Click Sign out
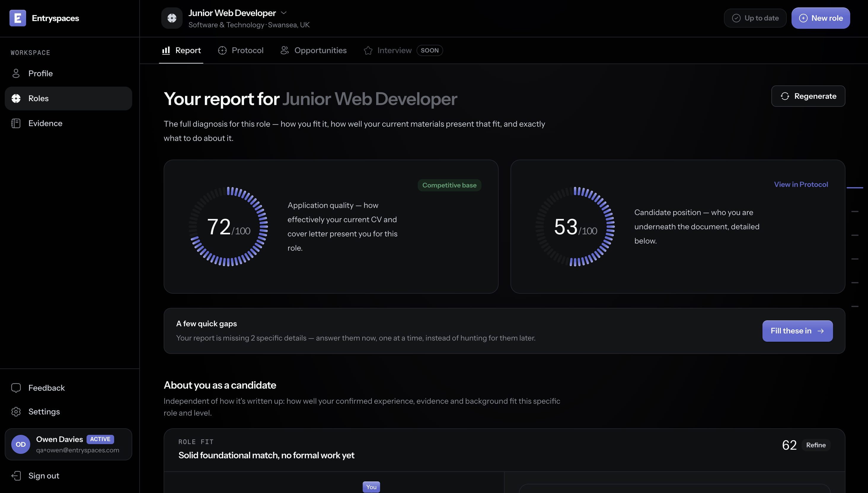The height and width of the screenshot is (493, 868). pos(68,476)
